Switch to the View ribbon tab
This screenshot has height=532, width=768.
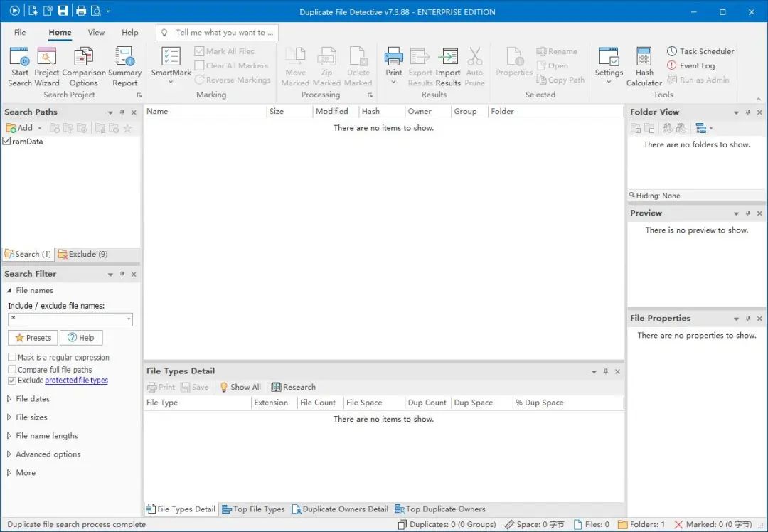(96, 32)
